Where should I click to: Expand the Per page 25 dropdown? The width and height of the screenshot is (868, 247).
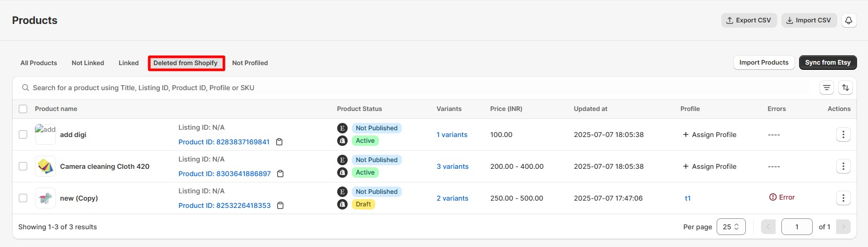tap(731, 227)
